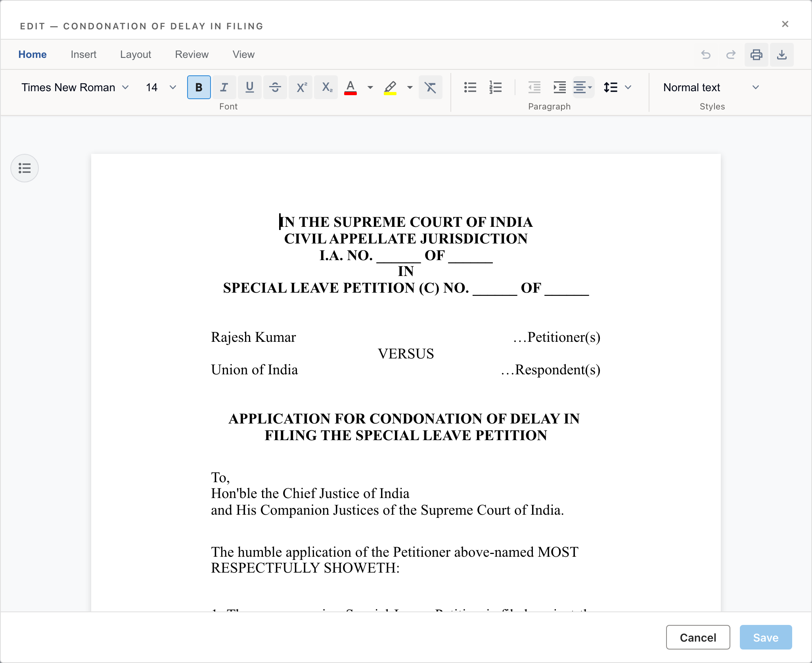
Task: Insert a bulleted list
Action: (470, 87)
